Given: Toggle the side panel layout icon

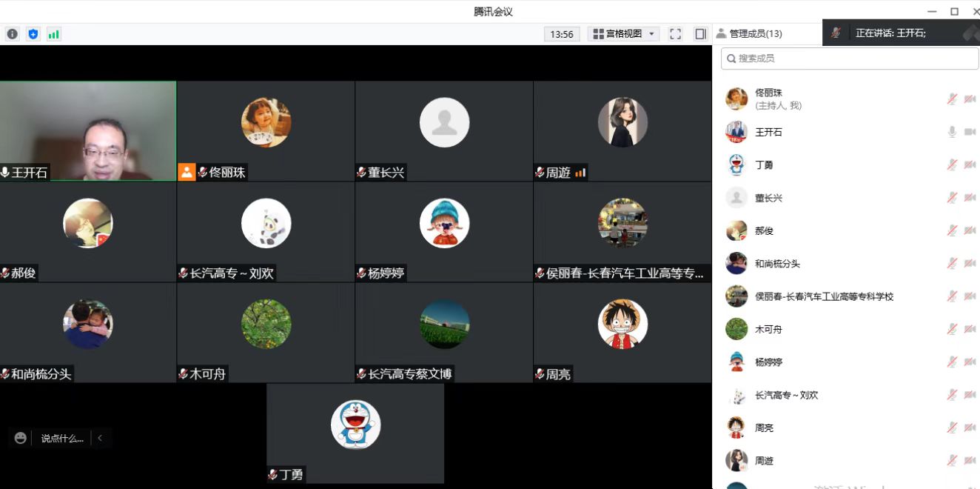Looking at the screenshot, I should coord(700,34).
